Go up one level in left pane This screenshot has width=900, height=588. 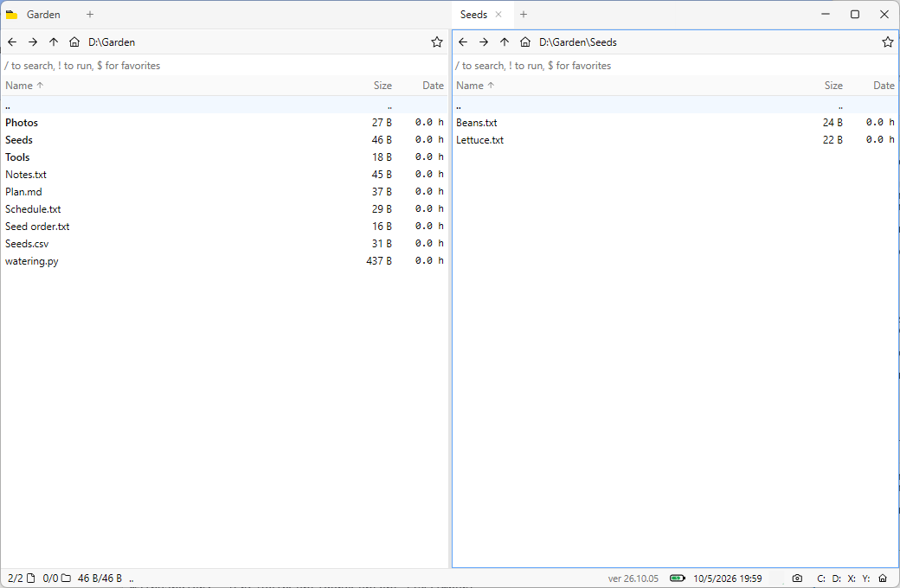point(54,42)
